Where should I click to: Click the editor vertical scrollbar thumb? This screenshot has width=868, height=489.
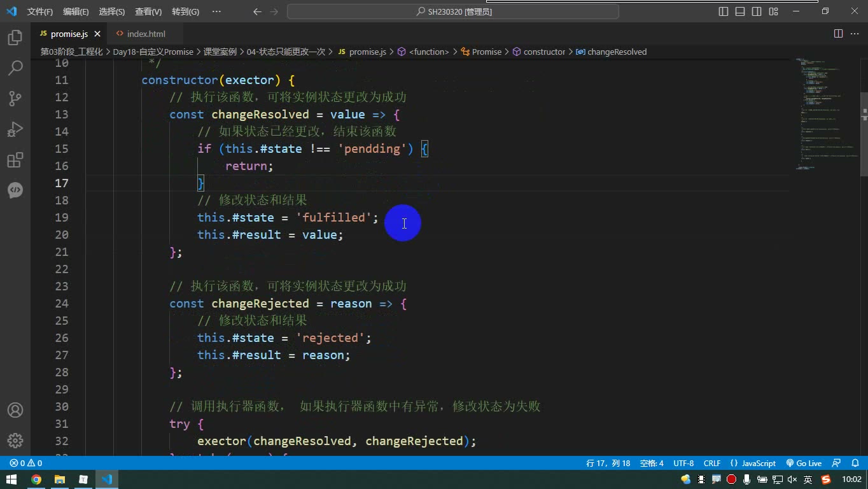pos(864,134)
